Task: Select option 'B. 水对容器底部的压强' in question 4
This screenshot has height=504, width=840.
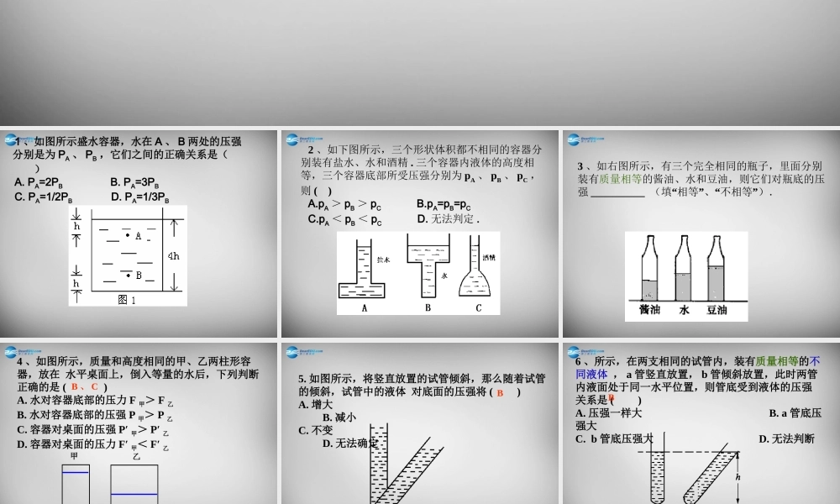Action: pos(95,415)
